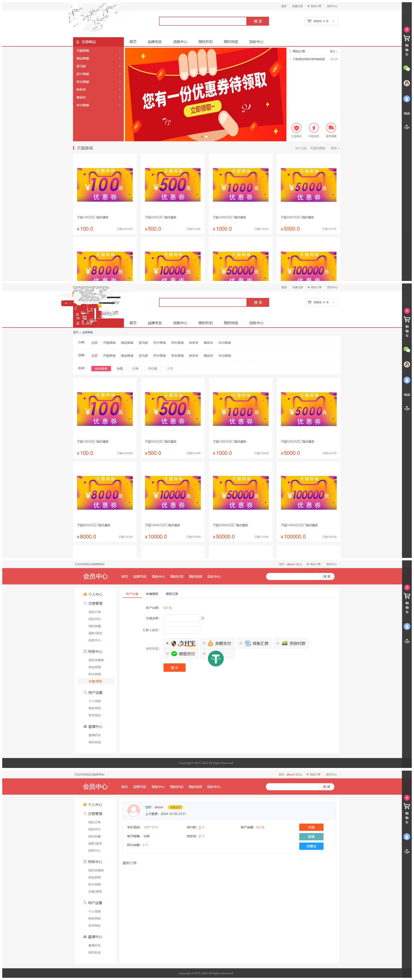Click the sidebar cart icon on product listing page
Viewport: 414px width, 980px height.
[x=406, y=319]
